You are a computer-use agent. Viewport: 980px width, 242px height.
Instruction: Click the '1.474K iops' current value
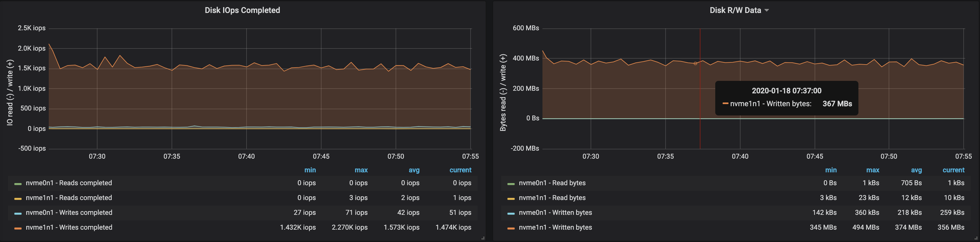point(453,227)
